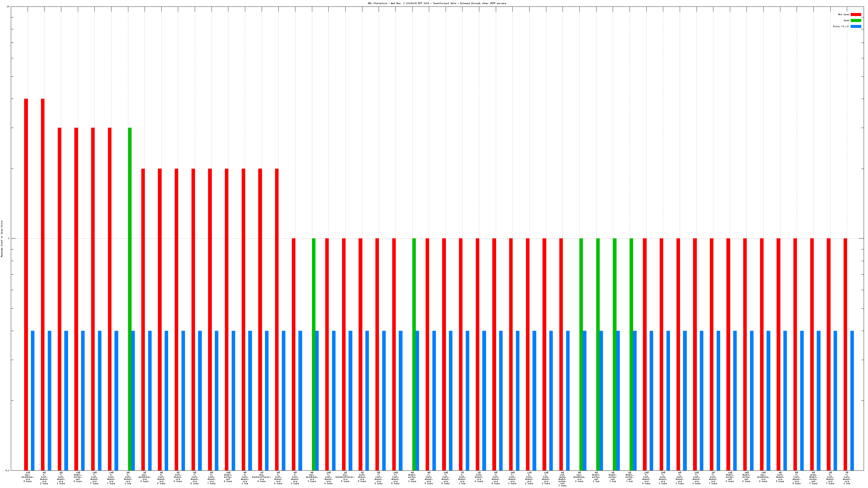Click the tall green bar for 8@ 1.list.dnswl.org
The image size is (868, 488).
[x=130, y=269]
